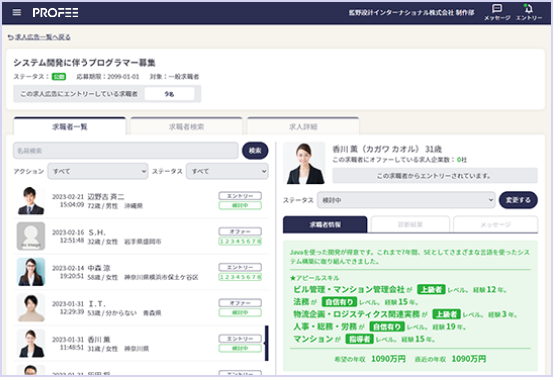Image resolution: width=553 pixels, height=377 pixels.
Task: Switch to the 求人詳細 tab
Action: [x=303, y=127]
